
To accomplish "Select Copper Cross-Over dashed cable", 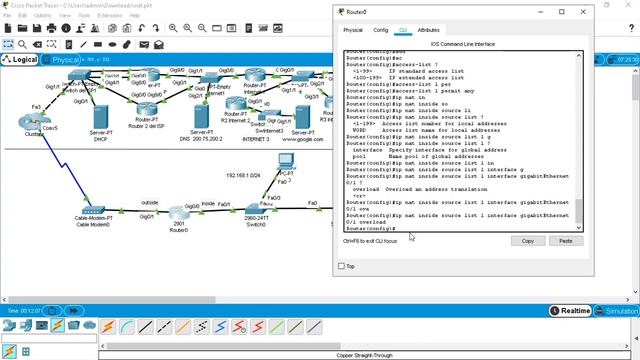I will [x=164, y=327].
